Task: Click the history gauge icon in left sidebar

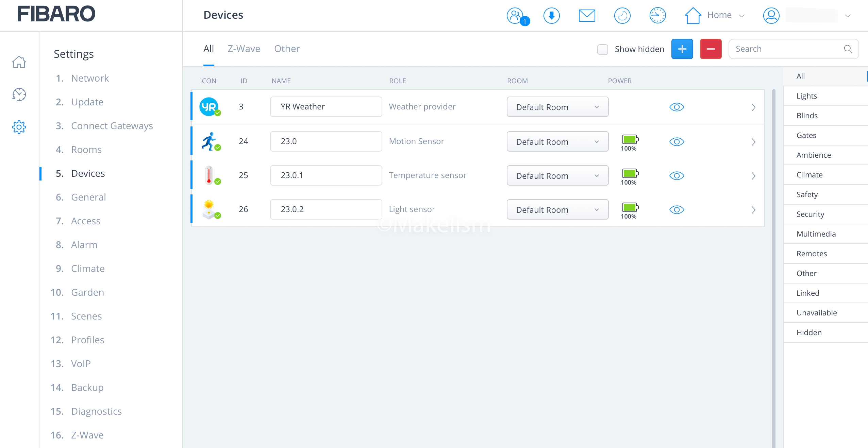Action: [19, 94]
